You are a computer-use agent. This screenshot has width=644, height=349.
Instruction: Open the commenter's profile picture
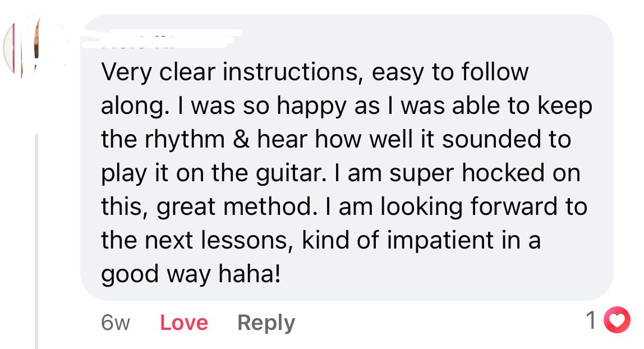(25, 48)
